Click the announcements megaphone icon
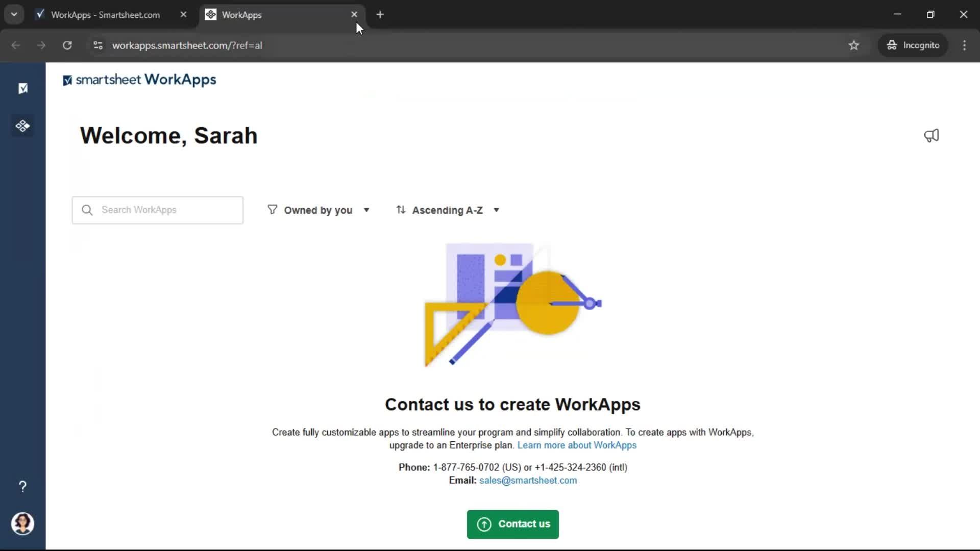Image resolution: width=980 pixels, height=551 pixels. 931,136
